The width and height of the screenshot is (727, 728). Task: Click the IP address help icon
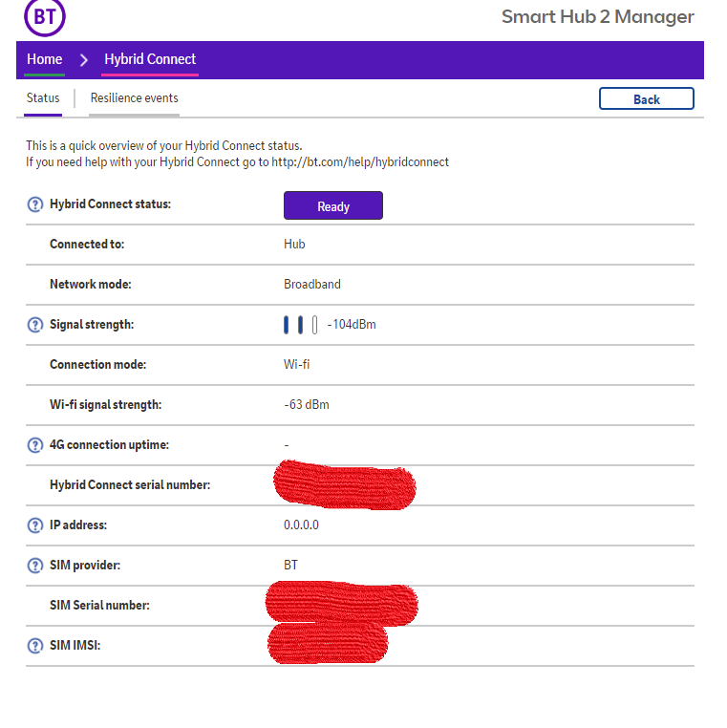click(35, 525)
